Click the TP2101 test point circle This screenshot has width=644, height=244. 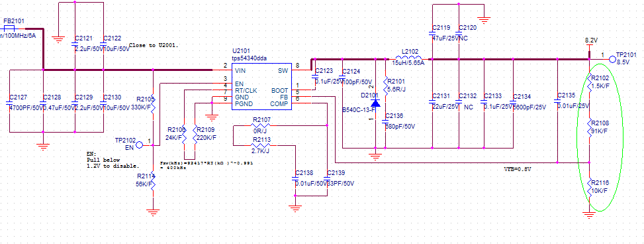coord(612,60)
